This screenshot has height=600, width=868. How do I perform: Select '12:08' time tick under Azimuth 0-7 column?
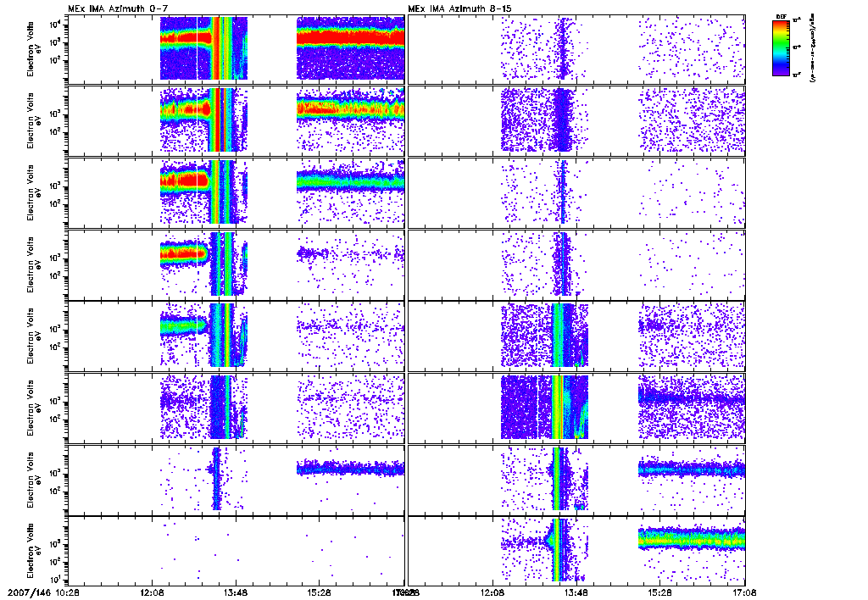(x=152, y=592)
